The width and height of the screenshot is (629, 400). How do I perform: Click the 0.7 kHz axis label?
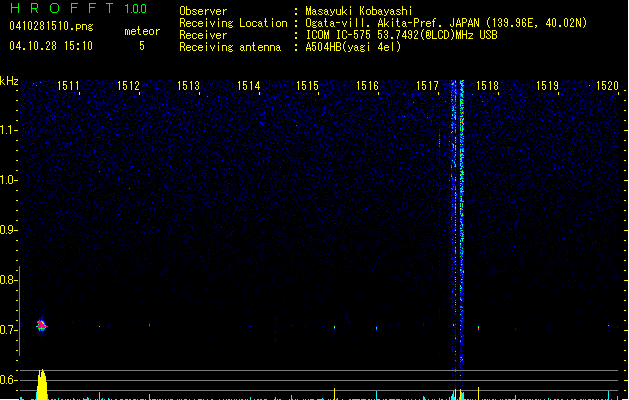pos(8,330)
